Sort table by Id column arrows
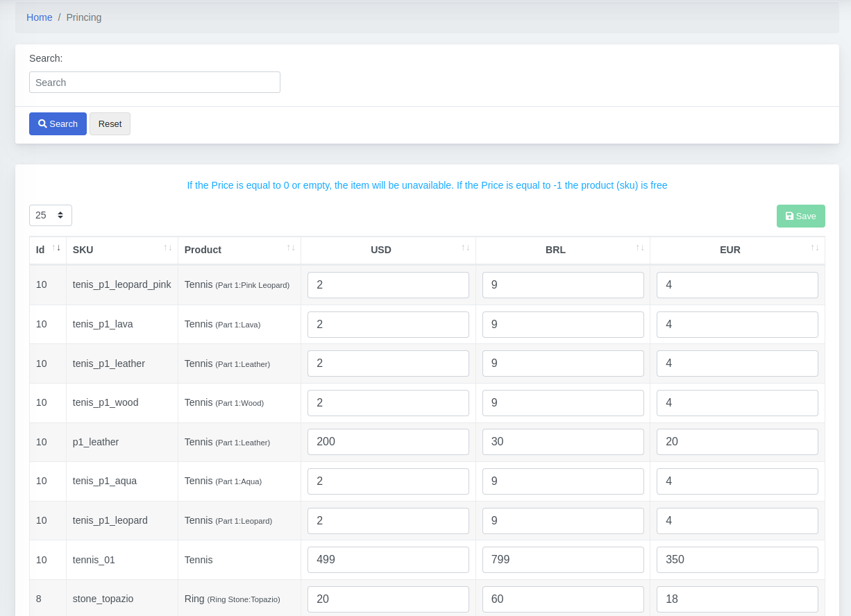Screen dimensions: 851x616 coord(56,248)
